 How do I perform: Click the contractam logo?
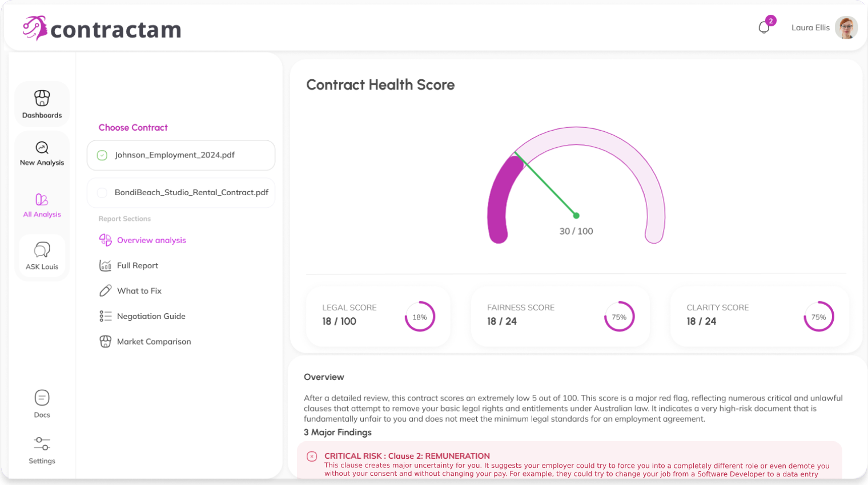[x=102, y=29]
